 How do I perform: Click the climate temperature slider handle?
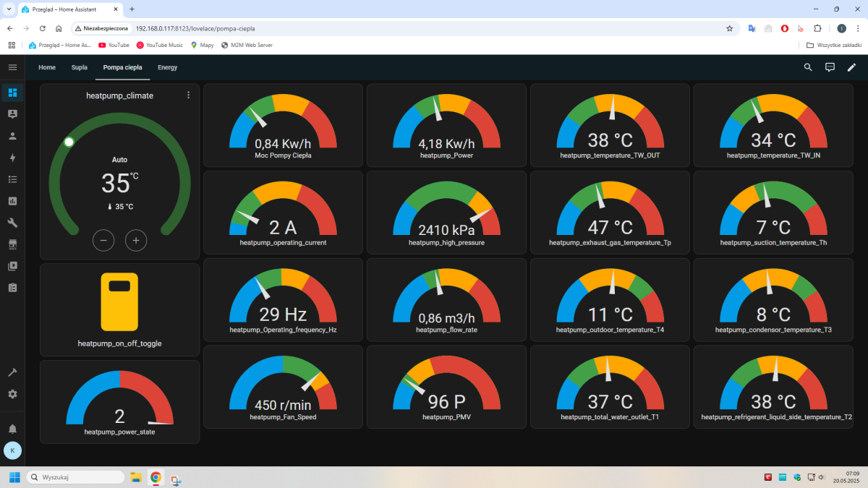pyautogui.click(x=69, y=142)
